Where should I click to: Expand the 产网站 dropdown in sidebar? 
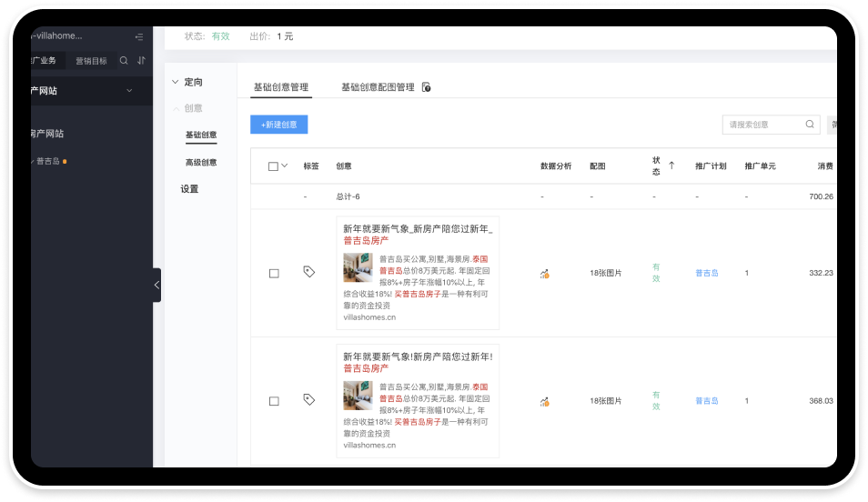coord(129,90)
